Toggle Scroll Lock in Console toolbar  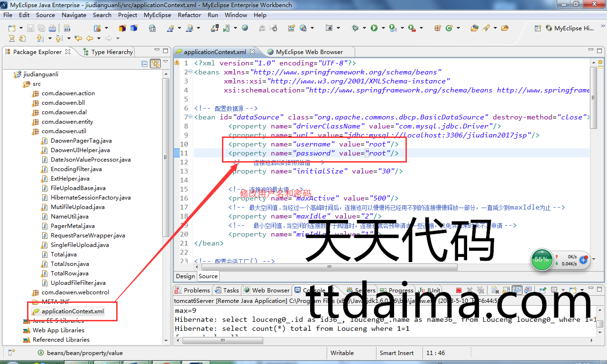coord(506,290)
